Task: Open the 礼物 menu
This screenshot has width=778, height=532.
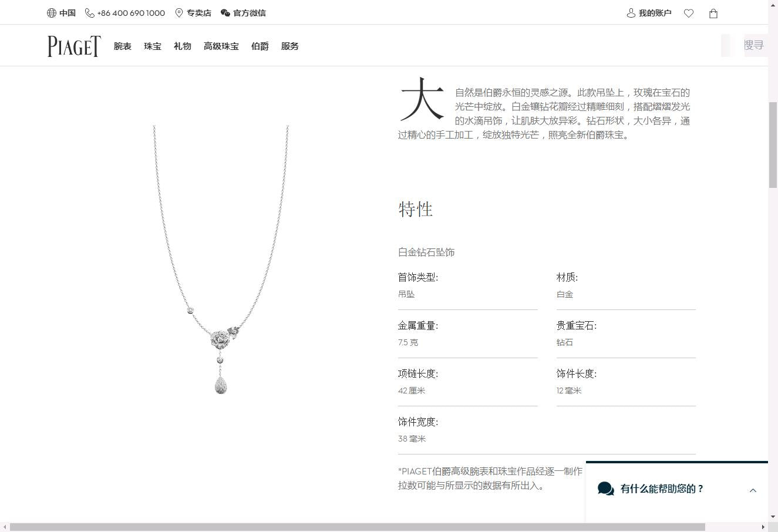Action: coord(183,46)
